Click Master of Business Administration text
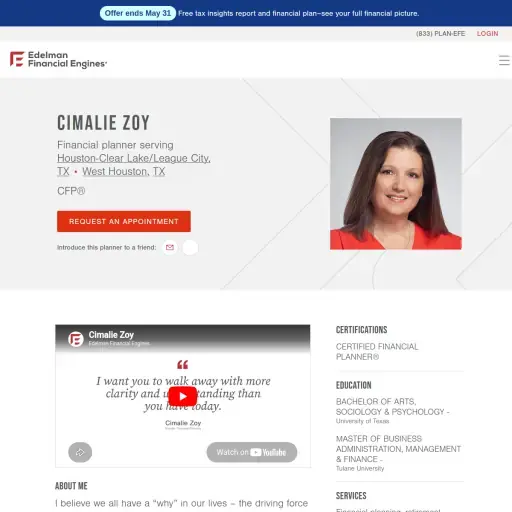512x512 pixels. pos(398,449)
